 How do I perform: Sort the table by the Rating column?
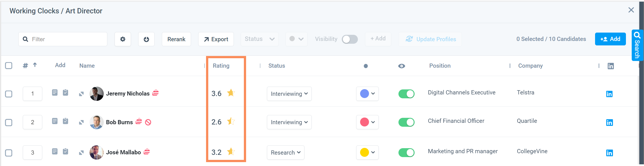point(221,66)
